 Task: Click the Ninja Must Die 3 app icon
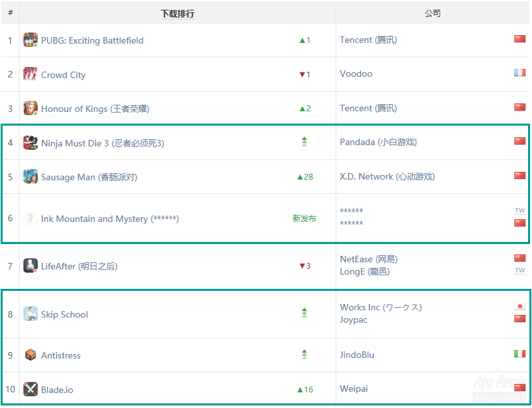30,143
